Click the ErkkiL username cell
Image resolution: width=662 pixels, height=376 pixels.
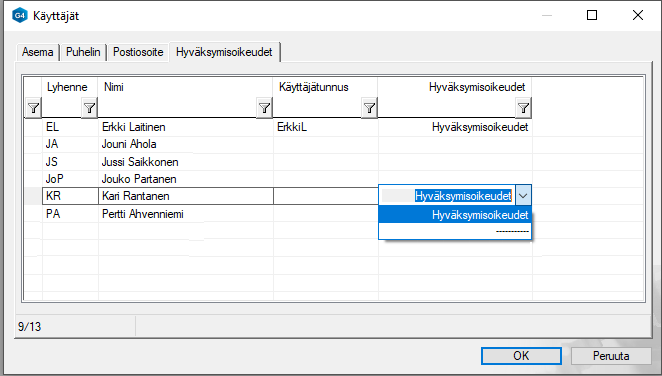tap(326, 127)
